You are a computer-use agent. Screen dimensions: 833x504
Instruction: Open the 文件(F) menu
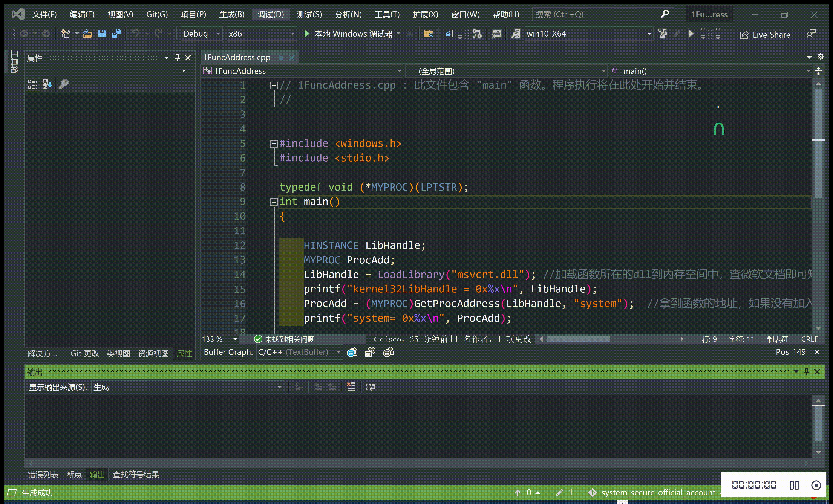(44, 14)
